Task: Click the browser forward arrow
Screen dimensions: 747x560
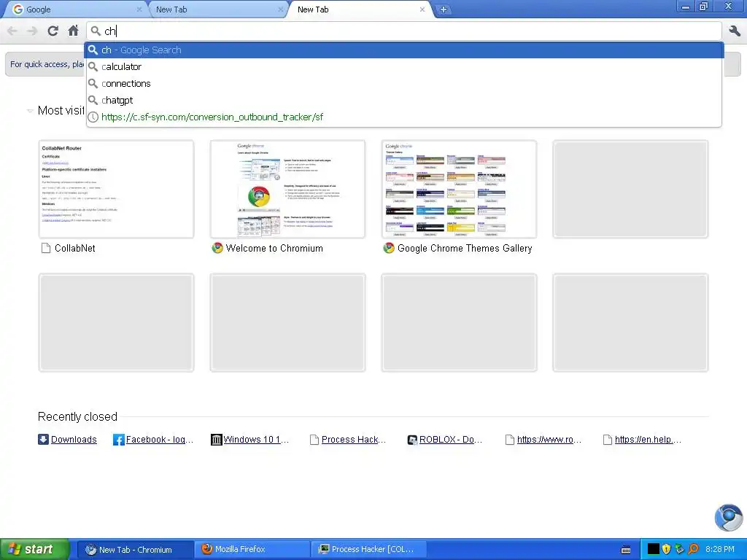Action: 32,31
